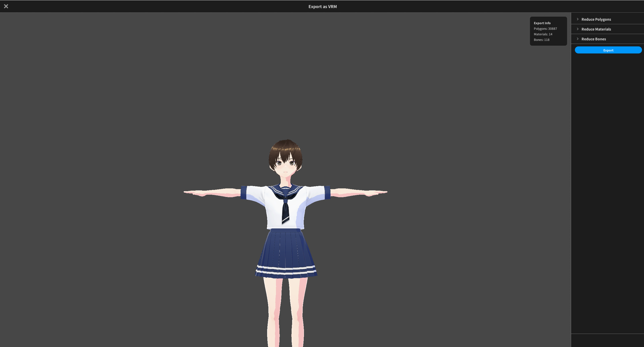
Task: Close the Export as VRM screen
Action: (6, 6)
